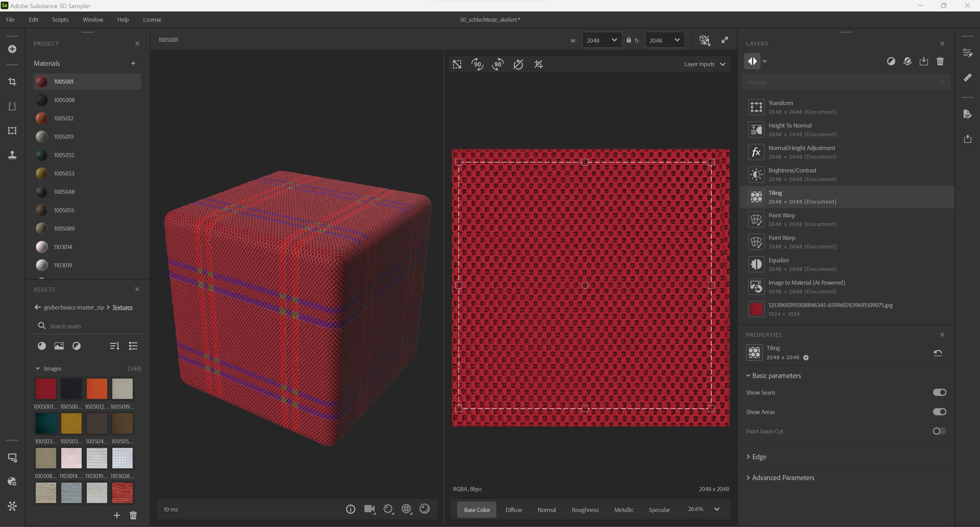This screenshot has width=980, height=527.
Task: Open the Scripts menu
Action: point(60,20)
